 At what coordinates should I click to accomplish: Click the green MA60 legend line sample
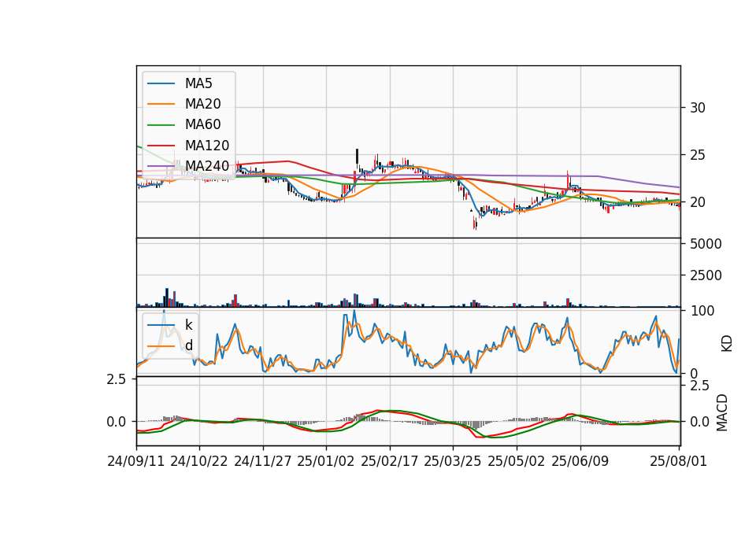161,125
